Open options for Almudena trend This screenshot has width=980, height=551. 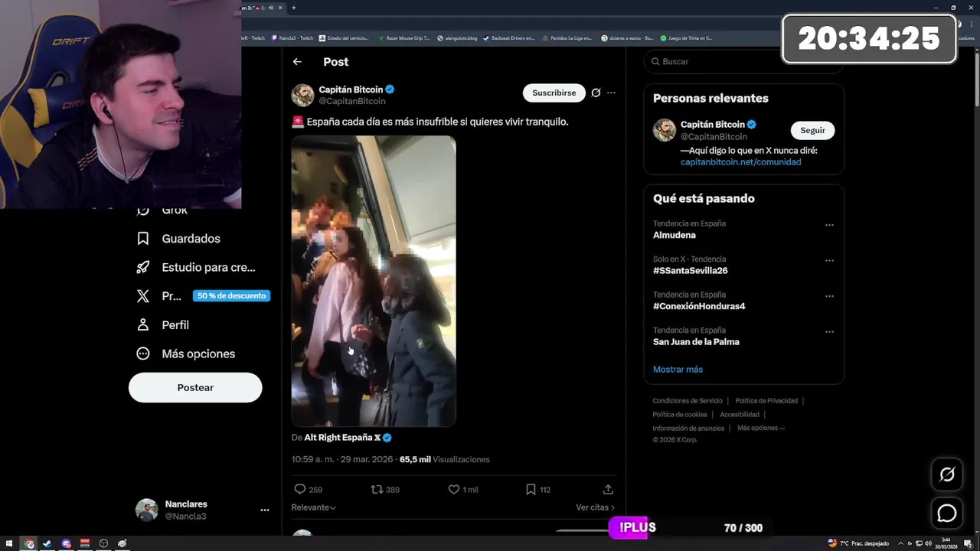829,225
